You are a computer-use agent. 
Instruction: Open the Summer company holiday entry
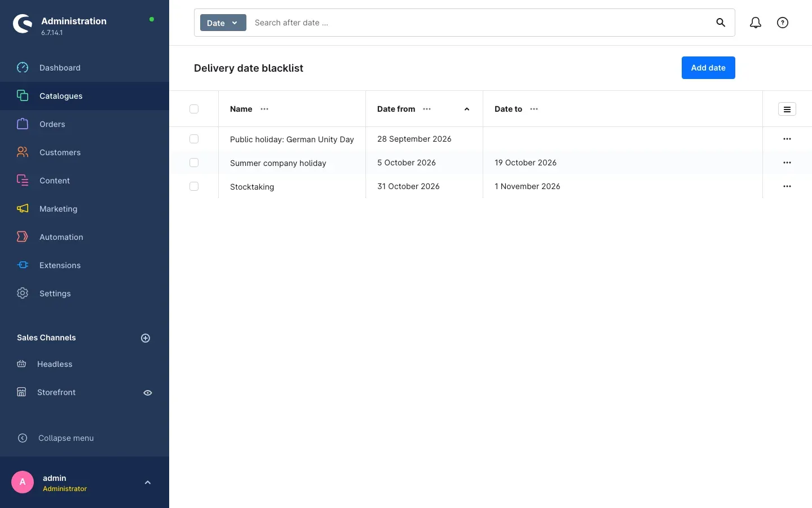[278, 163]
